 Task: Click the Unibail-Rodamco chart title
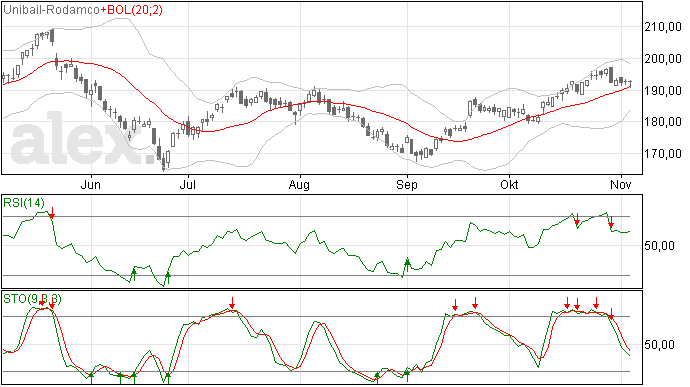pos(51,10)
